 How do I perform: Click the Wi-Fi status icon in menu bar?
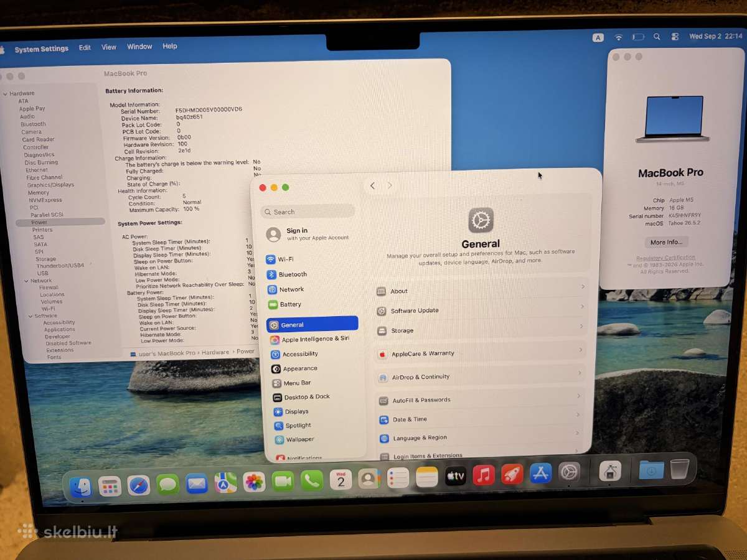point(618,37)
